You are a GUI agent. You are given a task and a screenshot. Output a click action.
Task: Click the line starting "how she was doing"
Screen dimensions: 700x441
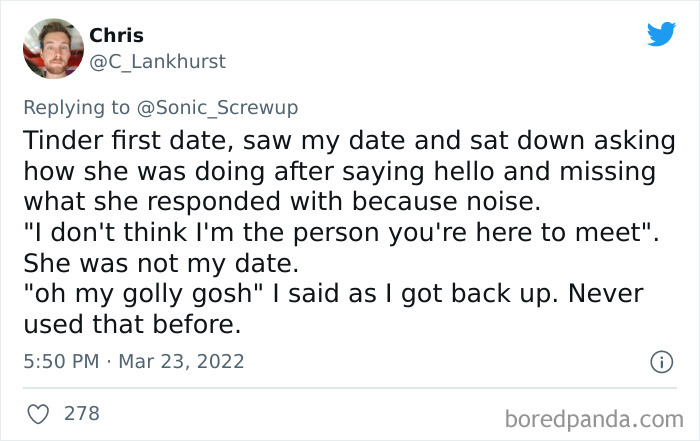(x=338, y=170)
